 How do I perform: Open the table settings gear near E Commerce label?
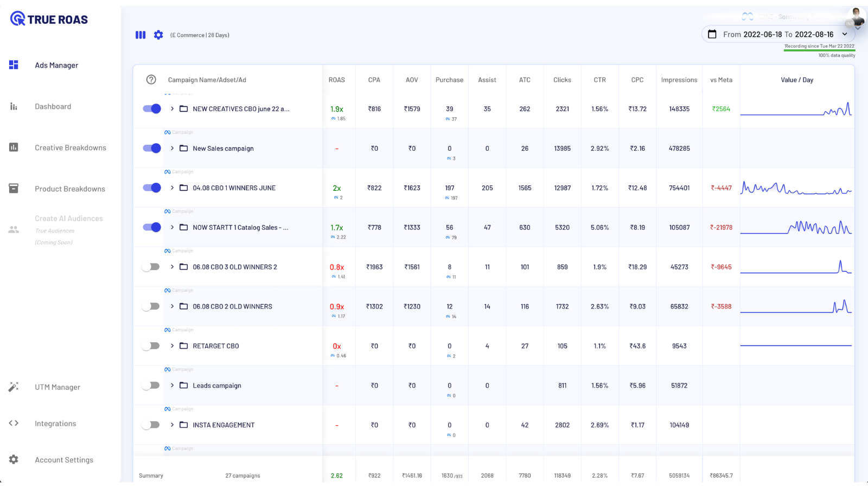(158, 35)
